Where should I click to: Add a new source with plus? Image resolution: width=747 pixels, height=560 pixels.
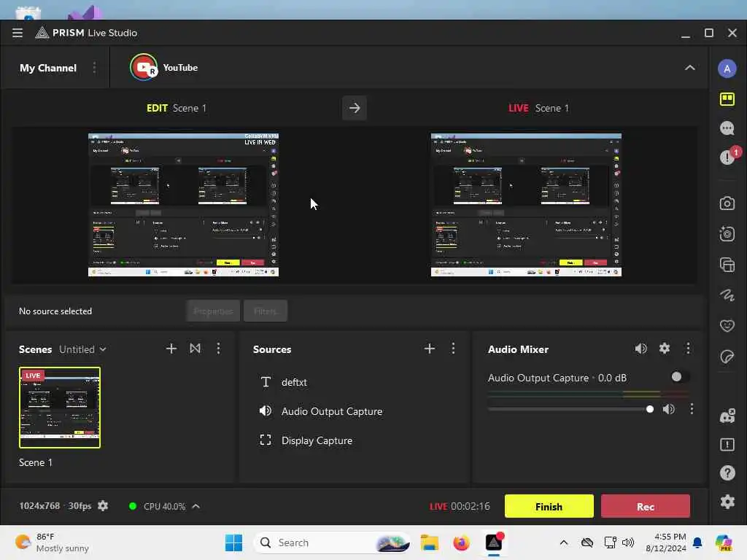429,349
